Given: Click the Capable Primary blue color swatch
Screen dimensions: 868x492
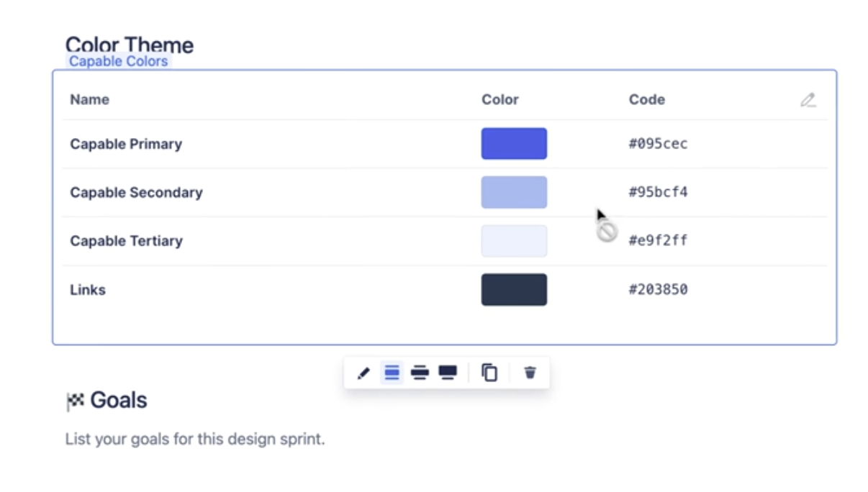Looking at the screenshot, I should coord(514,144).
